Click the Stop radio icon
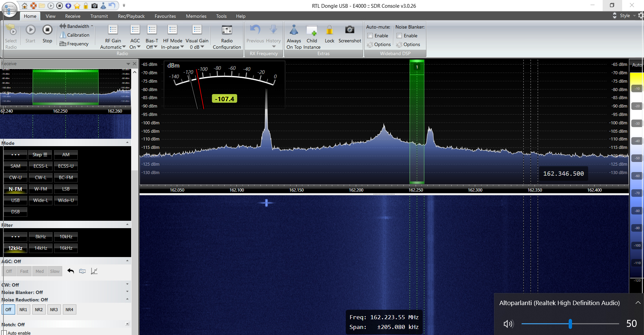 [x=47, y=30]
